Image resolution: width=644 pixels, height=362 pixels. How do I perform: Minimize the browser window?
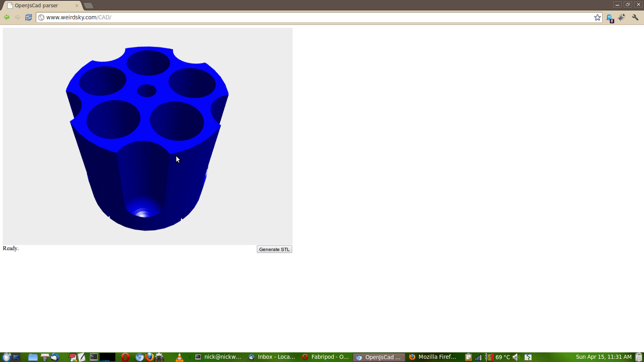617,4
